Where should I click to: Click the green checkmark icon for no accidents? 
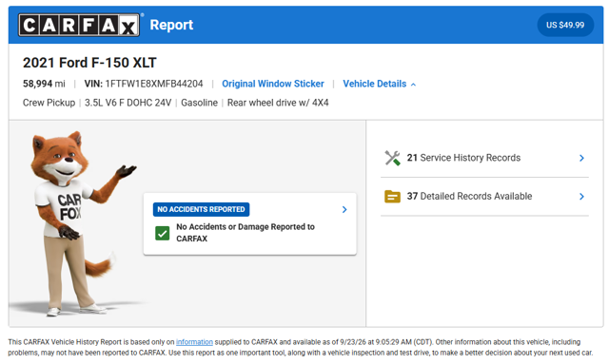[163, 233]
